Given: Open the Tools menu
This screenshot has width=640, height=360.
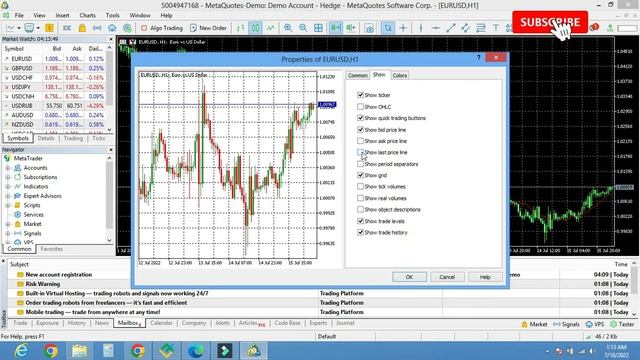Looking at the screenshot, I should point(113,16).
